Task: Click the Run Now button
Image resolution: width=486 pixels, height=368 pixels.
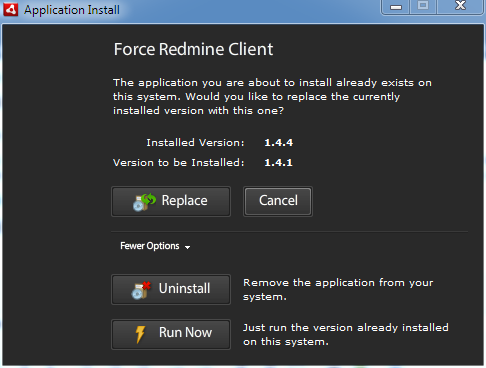Action: click(x=171, y=334)
